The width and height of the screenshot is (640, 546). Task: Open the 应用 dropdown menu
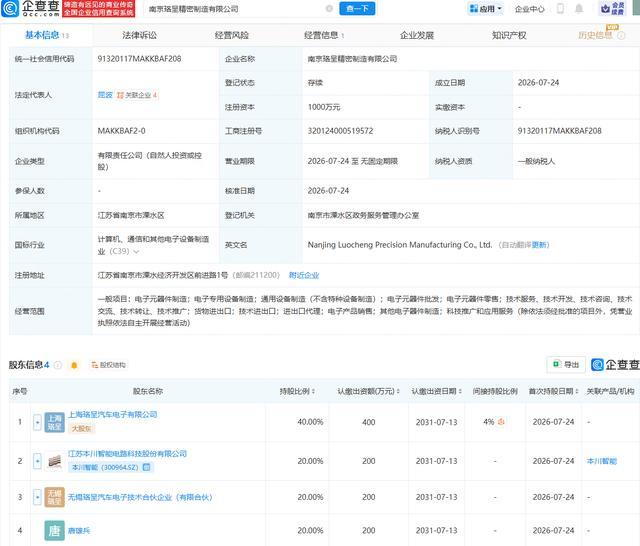click(x=485, y=9)
